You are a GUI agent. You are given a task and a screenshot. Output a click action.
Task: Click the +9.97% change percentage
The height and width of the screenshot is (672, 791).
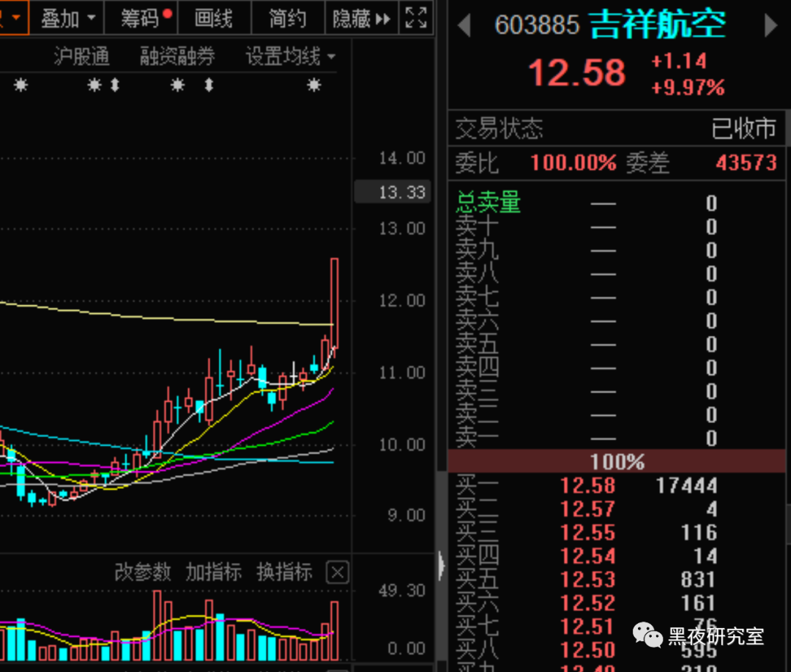[688, 89]
